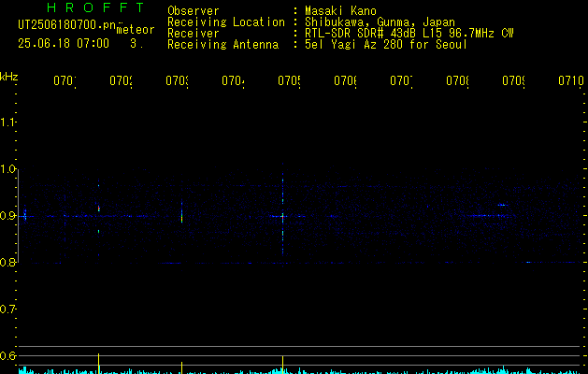Click the green HROFFT title

coord(96,7)
